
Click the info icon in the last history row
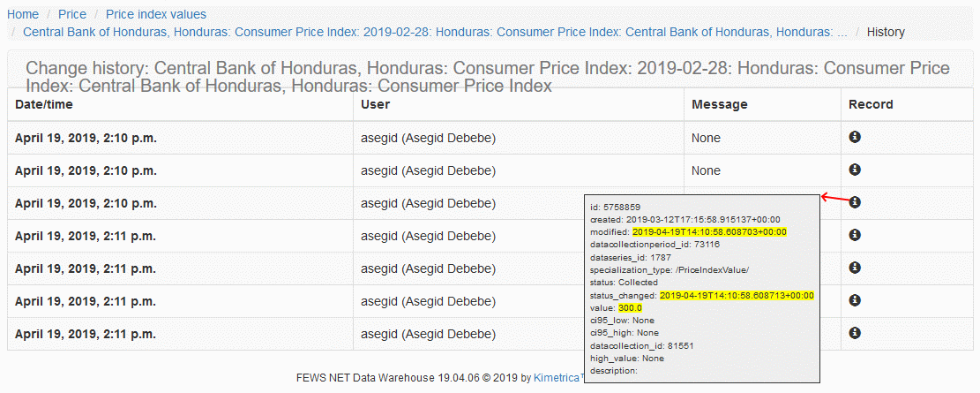point(855,333)
